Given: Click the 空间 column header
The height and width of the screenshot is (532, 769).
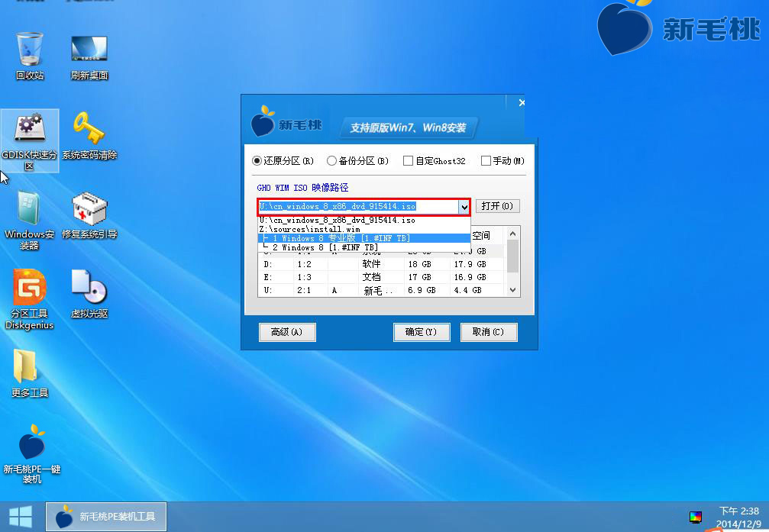Looking at the screenshot, I should tap(481, 235).
